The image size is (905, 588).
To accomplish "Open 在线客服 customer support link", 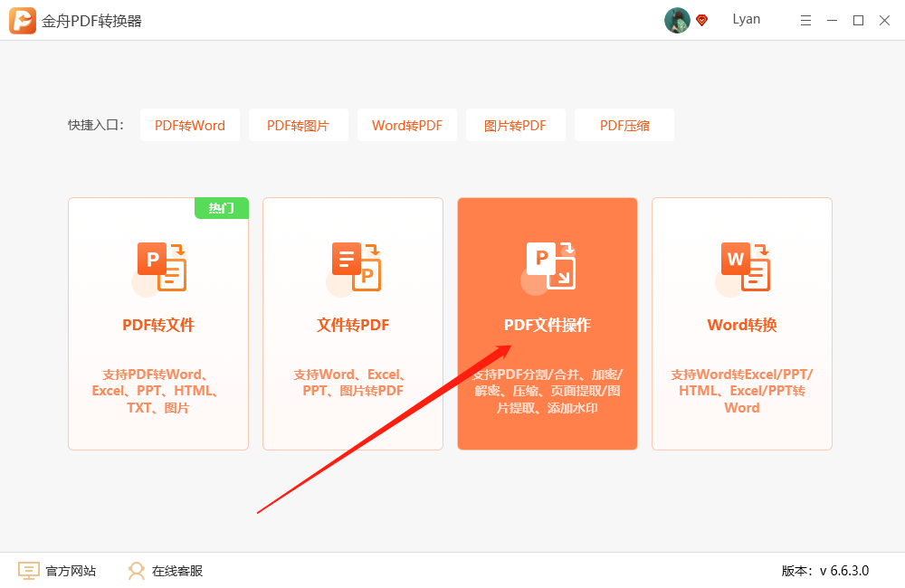I will [x=177, y=571].
